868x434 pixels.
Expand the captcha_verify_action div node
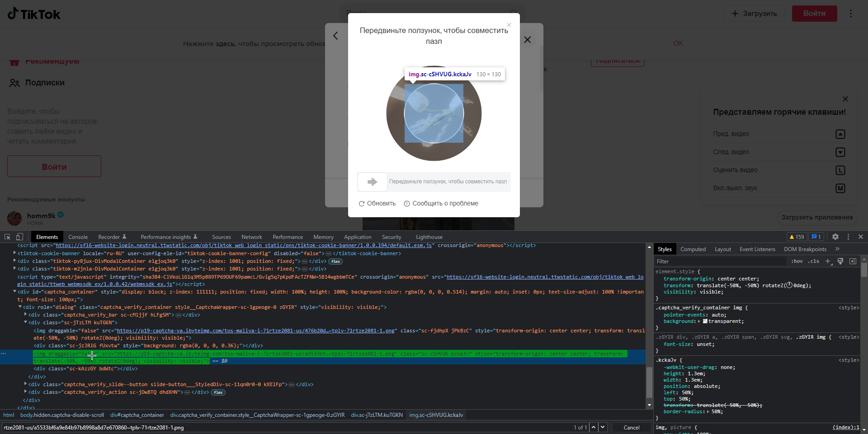pyautogui.click(x=26, y=392)
